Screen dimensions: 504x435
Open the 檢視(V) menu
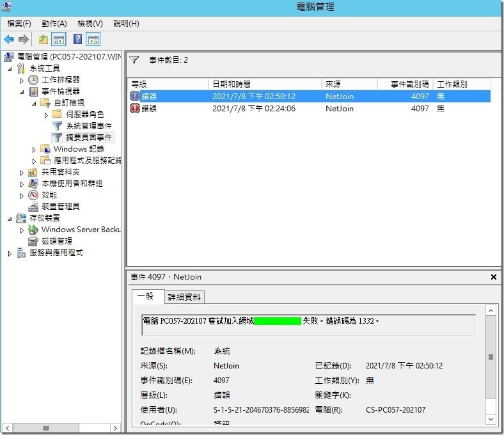point(90,24)
